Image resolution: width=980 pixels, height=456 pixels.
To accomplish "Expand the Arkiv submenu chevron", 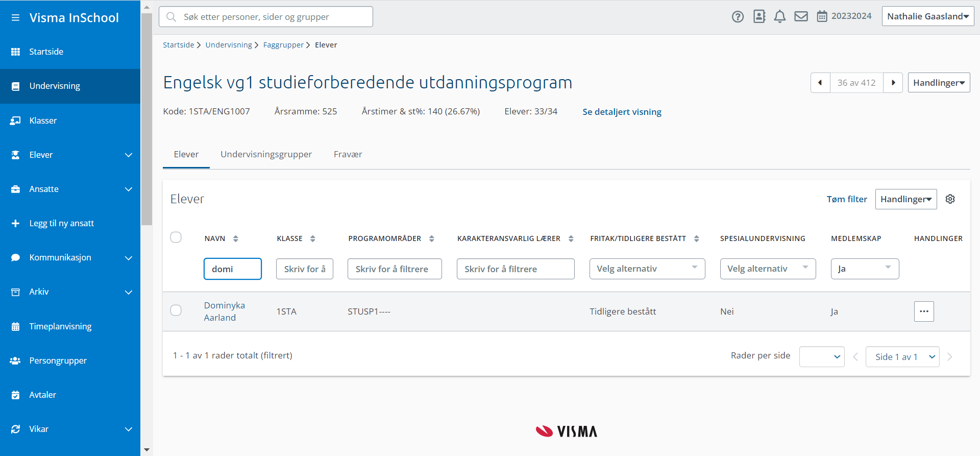I will [x=129, y=292].
